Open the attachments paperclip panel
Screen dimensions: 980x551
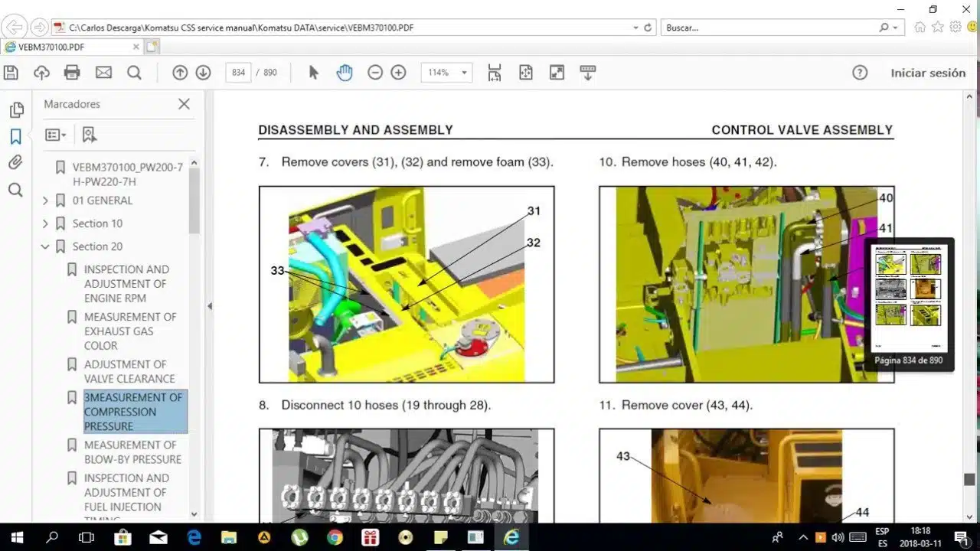pyautogui.click(x=15, y=162)
